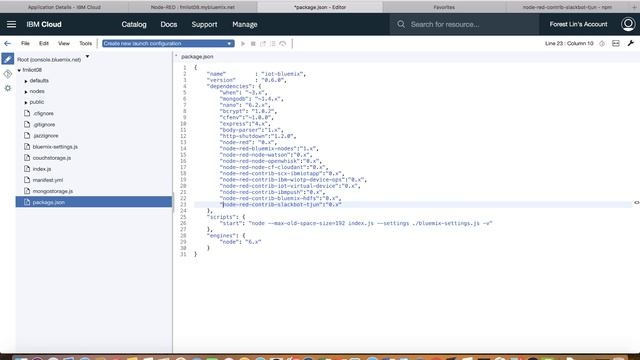Screen dimensions: 640x360
Task: Open the Catalog link
Action: [x=134, y=24]
